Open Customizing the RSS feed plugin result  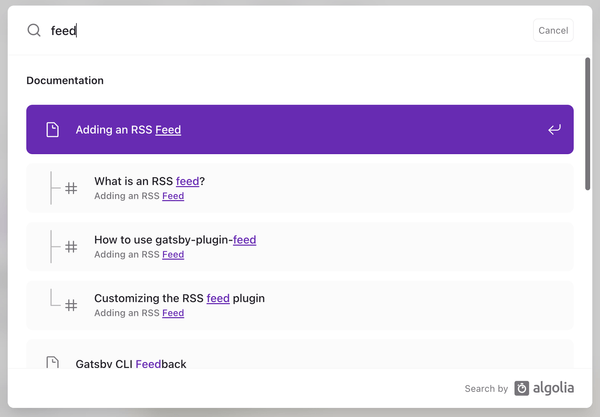(x=300, y=305)
